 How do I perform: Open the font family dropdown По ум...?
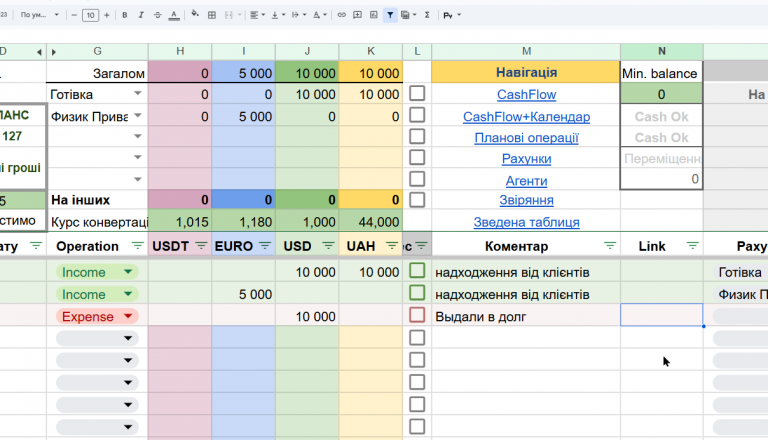pyautogui.click(x=39, y=15)
